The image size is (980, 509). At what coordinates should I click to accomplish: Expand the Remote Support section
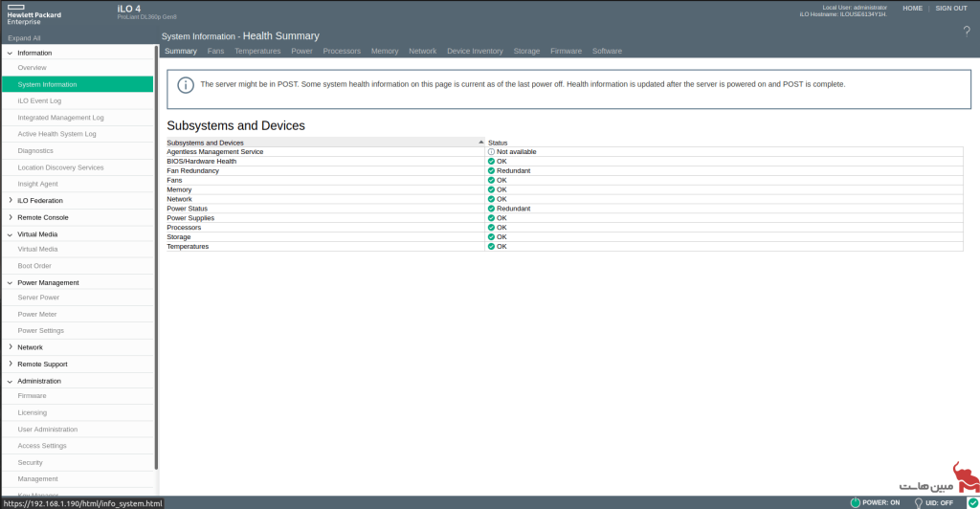pyautogui.click(x=10, y=365)
